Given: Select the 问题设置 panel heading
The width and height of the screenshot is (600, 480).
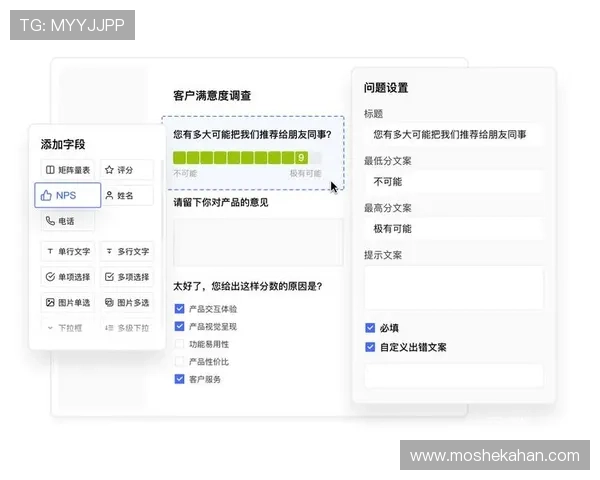Looking at the screenshot, I should click(x=386, y=88).
